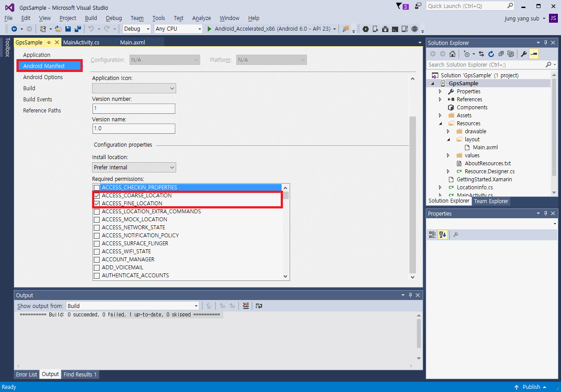Click the Clear All output icon
Screen dimensions: 561x392
click(x=246, y=306)
